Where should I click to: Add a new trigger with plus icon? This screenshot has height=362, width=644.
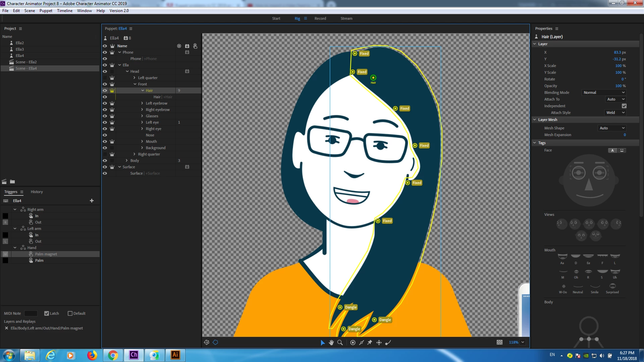pos(92,200)
